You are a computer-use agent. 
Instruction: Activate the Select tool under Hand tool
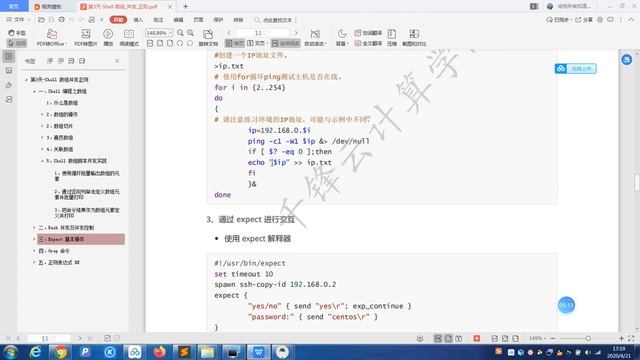17,43
